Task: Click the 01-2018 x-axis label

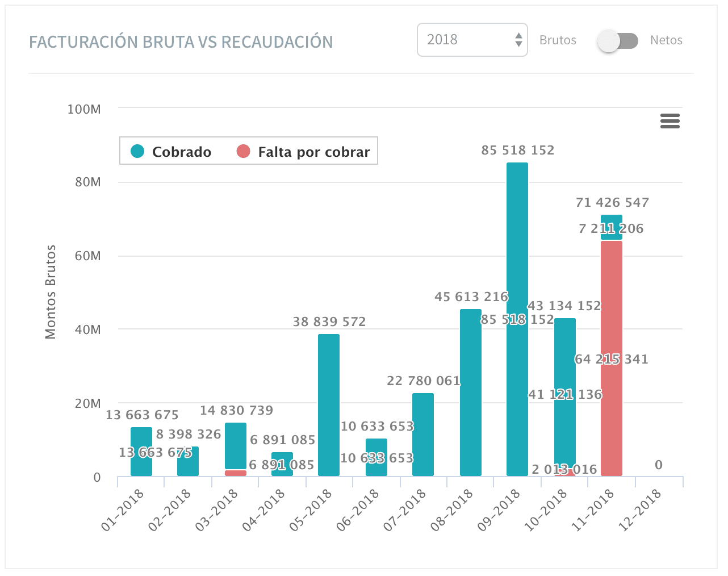Action: click(x=122, y=510)
